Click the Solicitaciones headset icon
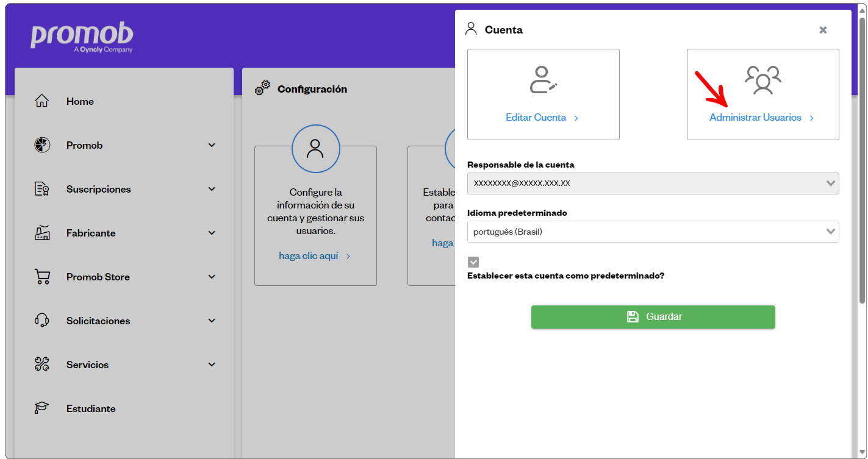The height and width of the screenshot is (459, 868). point(41,321)
